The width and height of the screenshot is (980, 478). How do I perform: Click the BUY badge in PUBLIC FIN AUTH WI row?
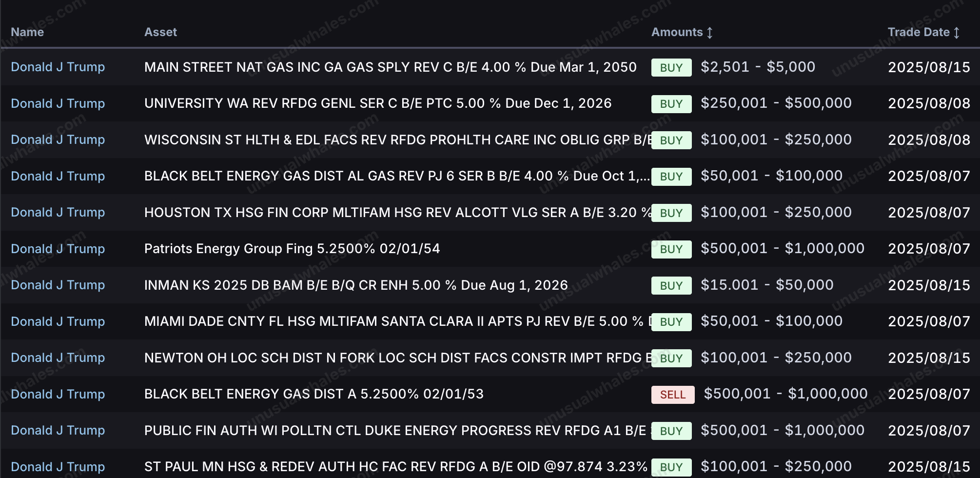(x=671, y=431)
